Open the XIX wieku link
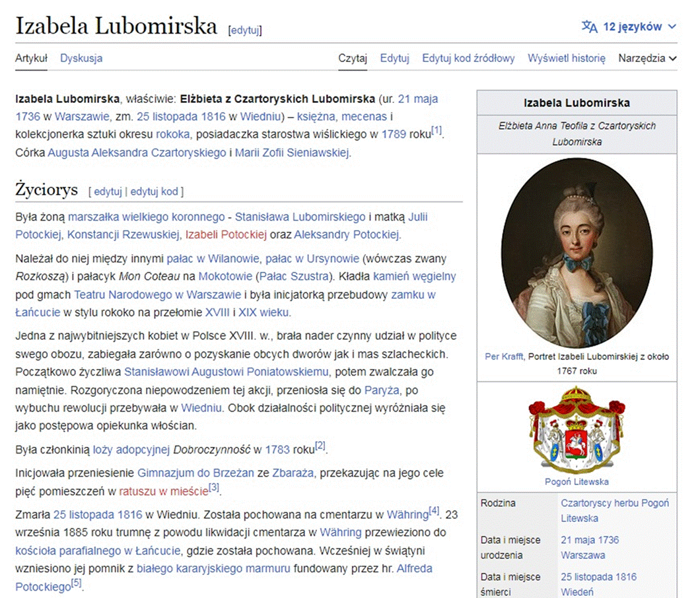 coord(264,312)
